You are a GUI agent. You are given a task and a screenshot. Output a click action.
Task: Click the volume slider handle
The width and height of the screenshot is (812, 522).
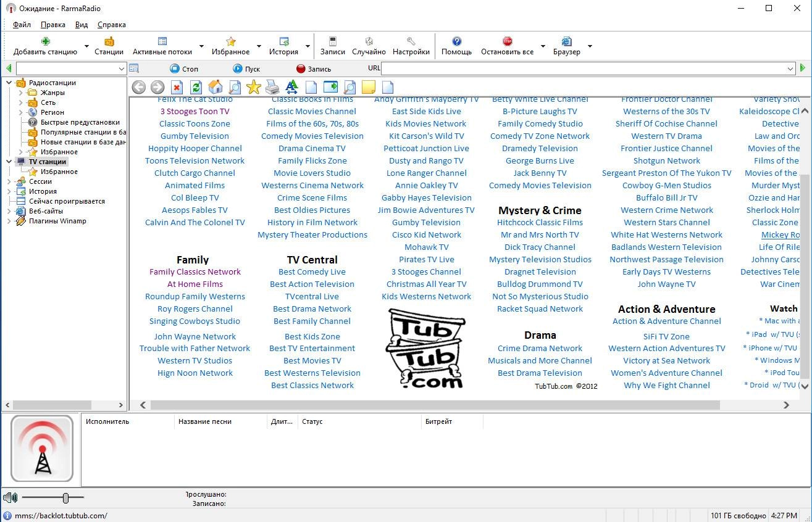tap(65, 497)
